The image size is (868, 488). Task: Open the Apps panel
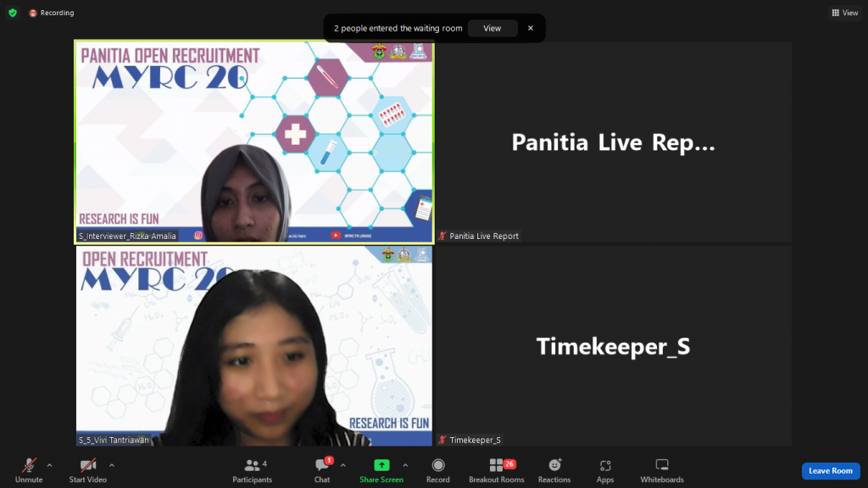click(605, 471)
